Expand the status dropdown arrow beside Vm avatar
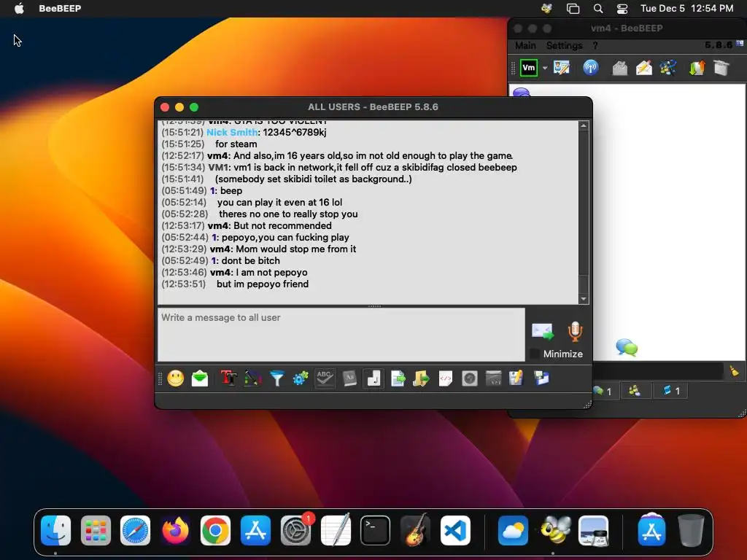Viewport: 747px width, 560px height. (545, 68)
